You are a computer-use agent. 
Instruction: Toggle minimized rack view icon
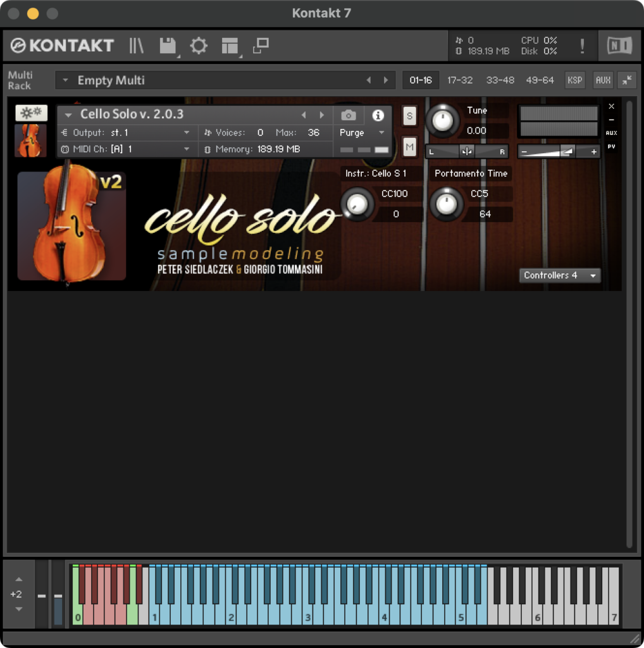[x=261, y=46]
